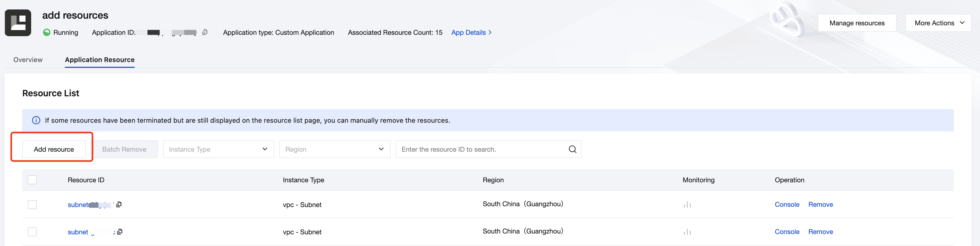Click the application logo icon
The width and height of the screenshot is (980, 246).
18,23
